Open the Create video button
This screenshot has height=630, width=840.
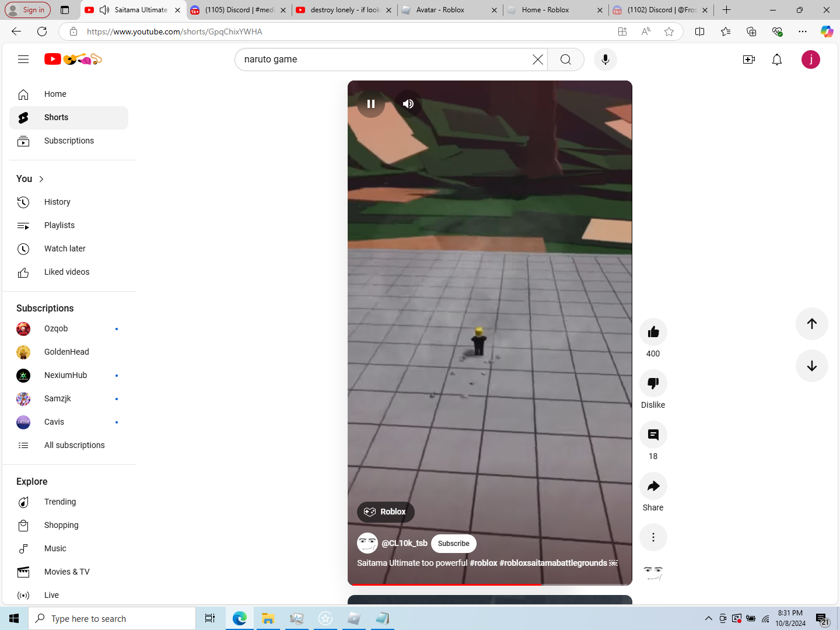(x=749, y=60)
